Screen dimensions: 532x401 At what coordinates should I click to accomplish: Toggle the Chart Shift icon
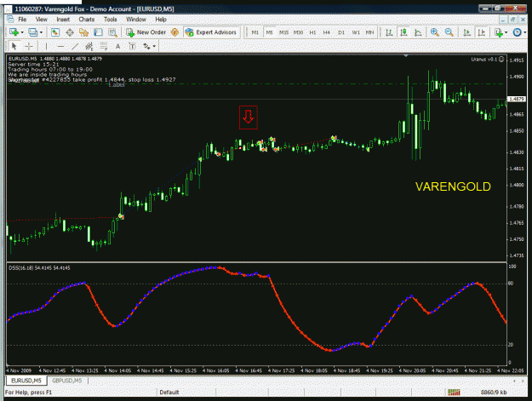click(482, 32)
